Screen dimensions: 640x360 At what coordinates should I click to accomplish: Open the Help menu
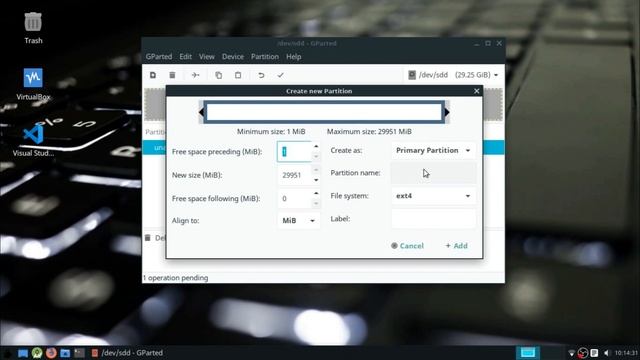(x=293, y=57)
